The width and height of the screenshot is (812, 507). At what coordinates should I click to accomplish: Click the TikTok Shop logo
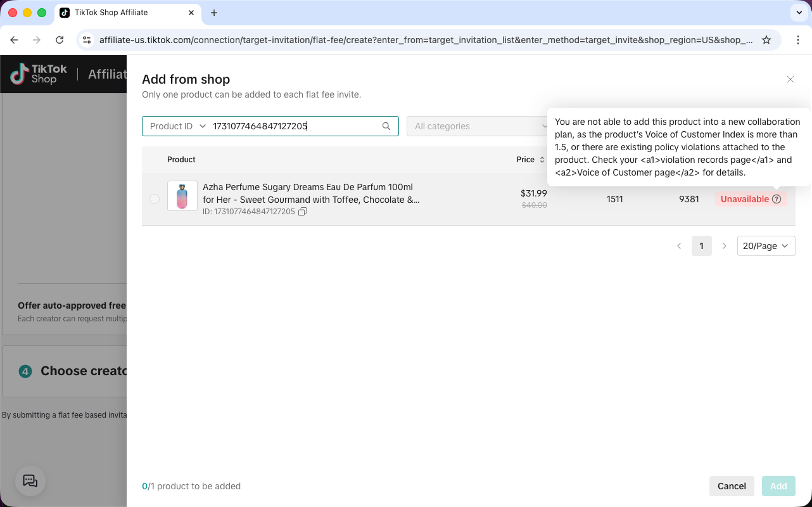[39, 74]
